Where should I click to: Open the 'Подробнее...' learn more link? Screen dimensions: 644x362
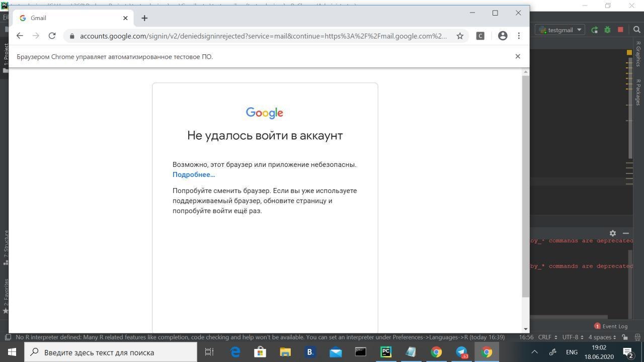pos(194,174)
